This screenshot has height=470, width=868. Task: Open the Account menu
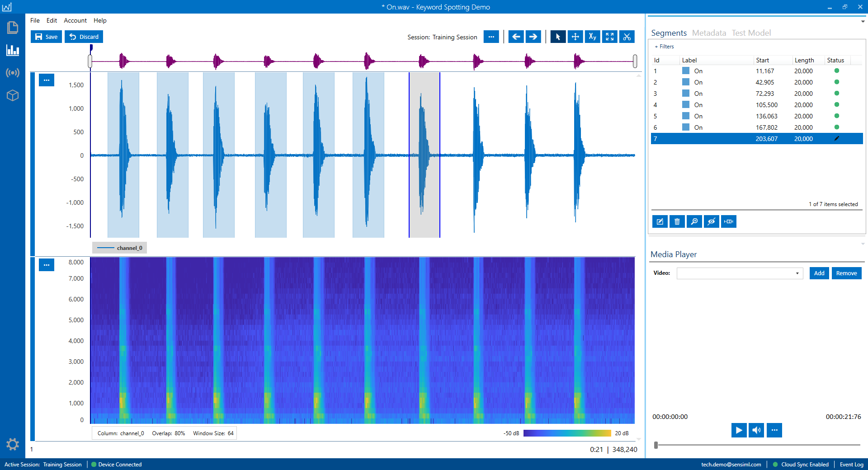[x=75, y=20]
